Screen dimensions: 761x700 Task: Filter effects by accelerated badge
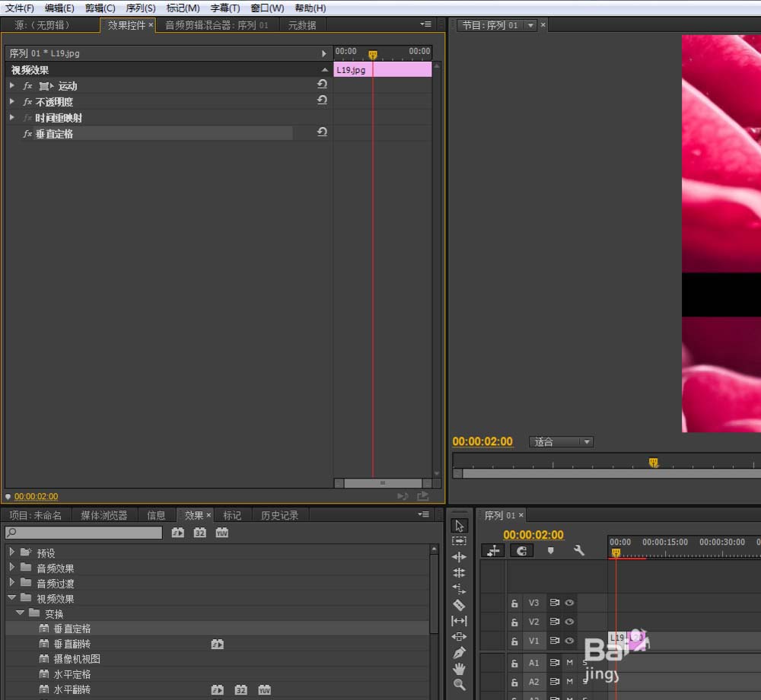[177, 533]
